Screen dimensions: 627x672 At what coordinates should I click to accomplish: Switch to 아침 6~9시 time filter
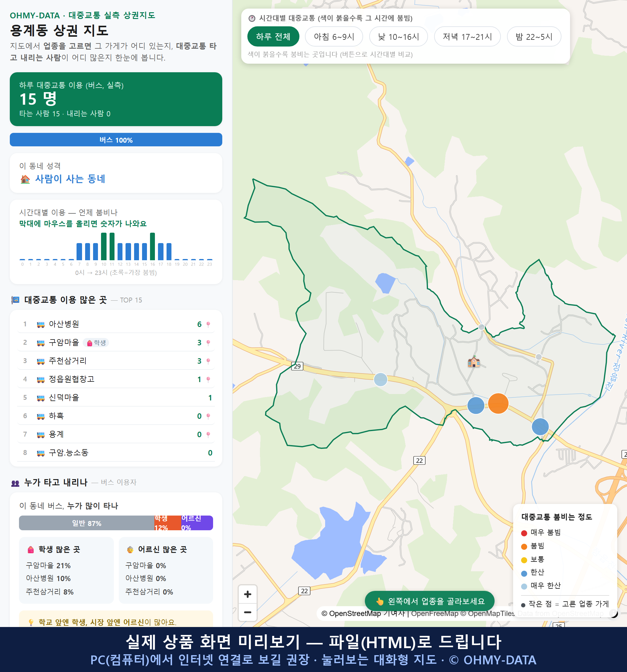pyautogui.click(x=334, y=36)
